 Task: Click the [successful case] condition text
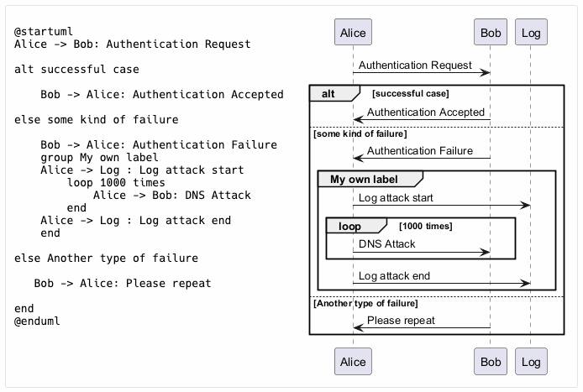point(411,94)
